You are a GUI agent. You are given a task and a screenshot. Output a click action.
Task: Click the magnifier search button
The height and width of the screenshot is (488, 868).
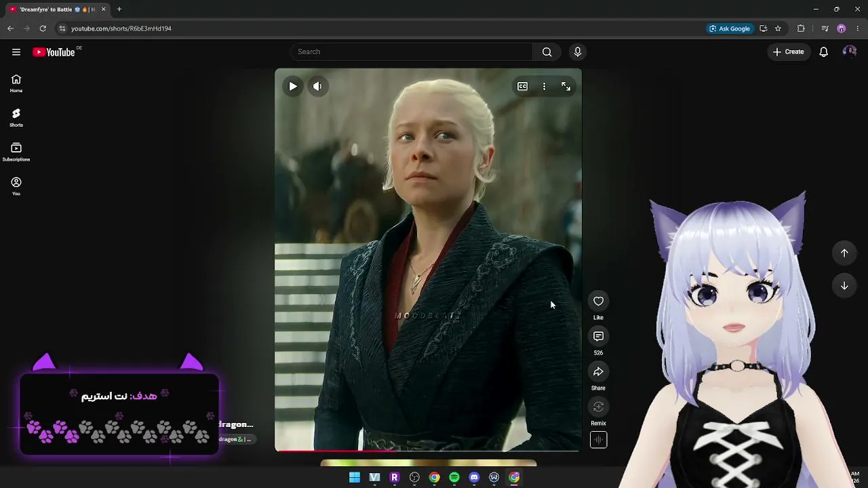(547, 52)
